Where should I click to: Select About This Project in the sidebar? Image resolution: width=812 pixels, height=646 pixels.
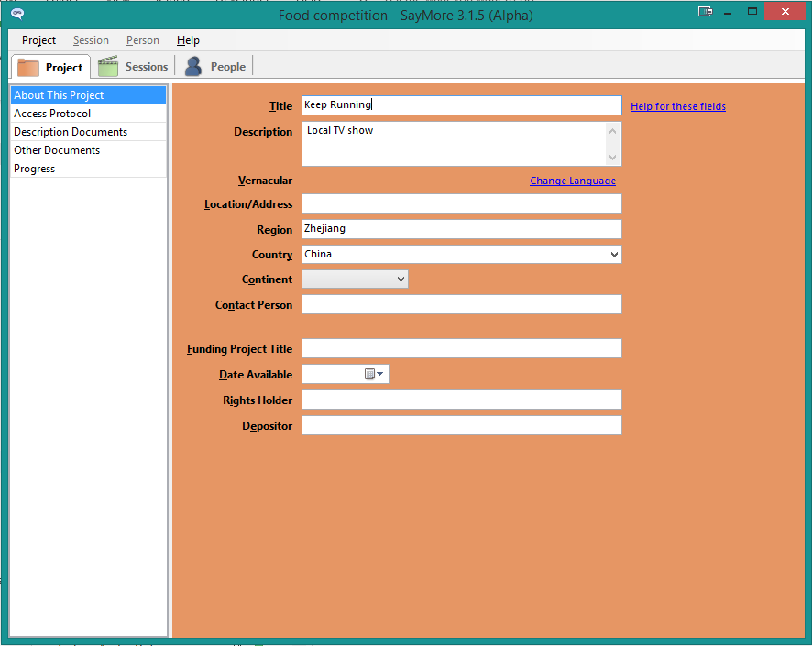coord(89,95)
